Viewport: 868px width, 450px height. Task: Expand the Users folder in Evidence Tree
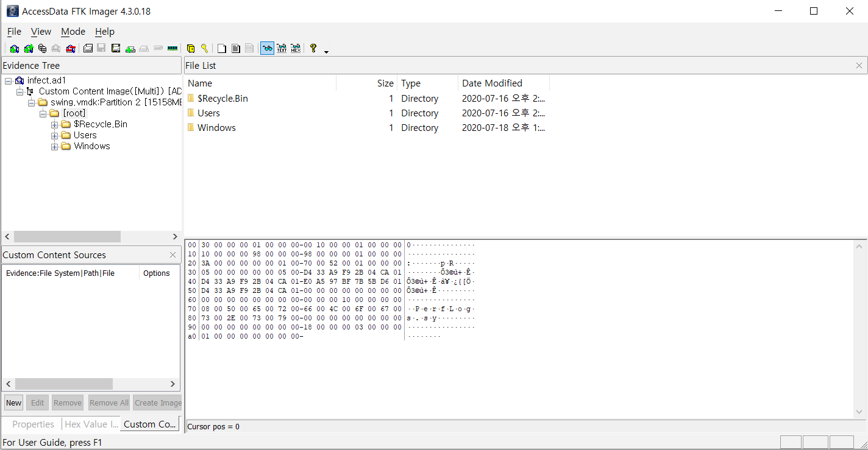tap(54, 135)
